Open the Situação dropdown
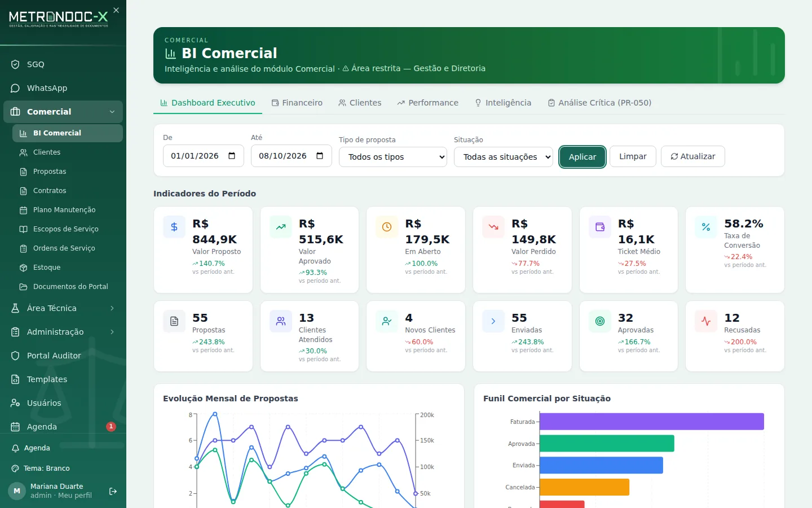The width and height of the screenshot is (812, 508). point(504,157)
